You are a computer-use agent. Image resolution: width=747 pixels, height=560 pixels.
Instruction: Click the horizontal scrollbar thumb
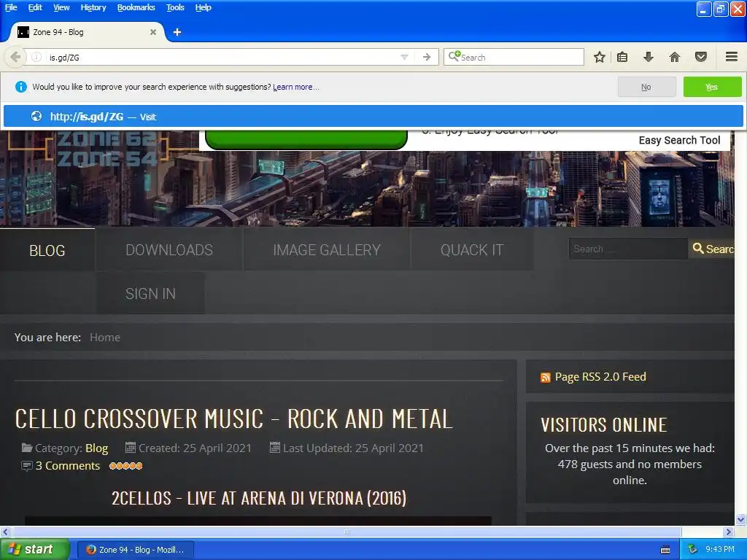pyautogui.click(x=347, y=532)
